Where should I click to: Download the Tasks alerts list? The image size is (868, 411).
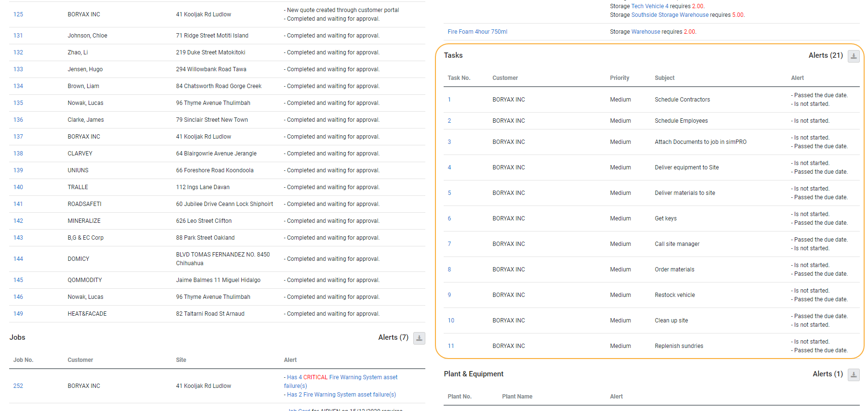coord(853,56)
